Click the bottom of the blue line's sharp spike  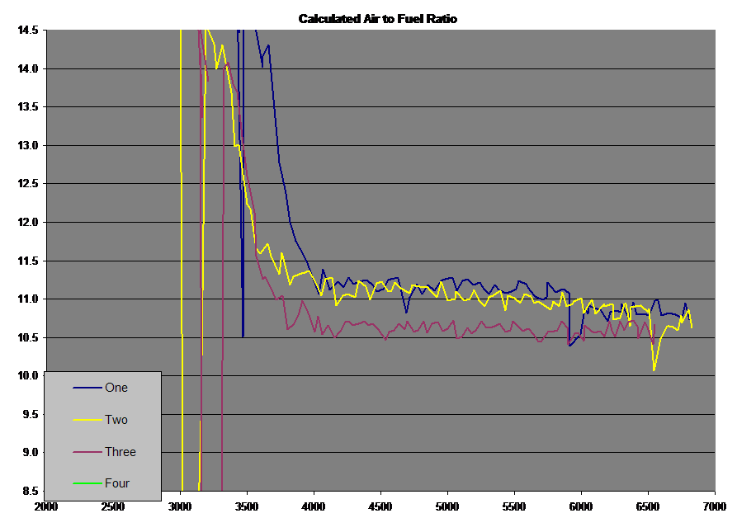[x=243, y=336]
